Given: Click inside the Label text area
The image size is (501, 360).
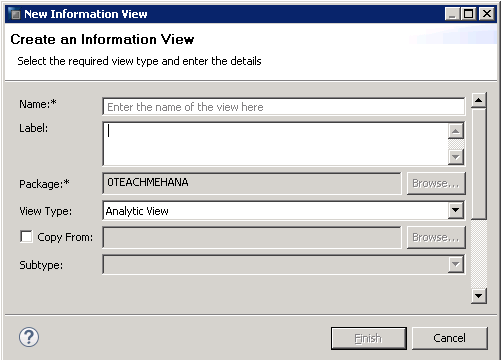Looking at the screenshot, I should tap(275, 144).
